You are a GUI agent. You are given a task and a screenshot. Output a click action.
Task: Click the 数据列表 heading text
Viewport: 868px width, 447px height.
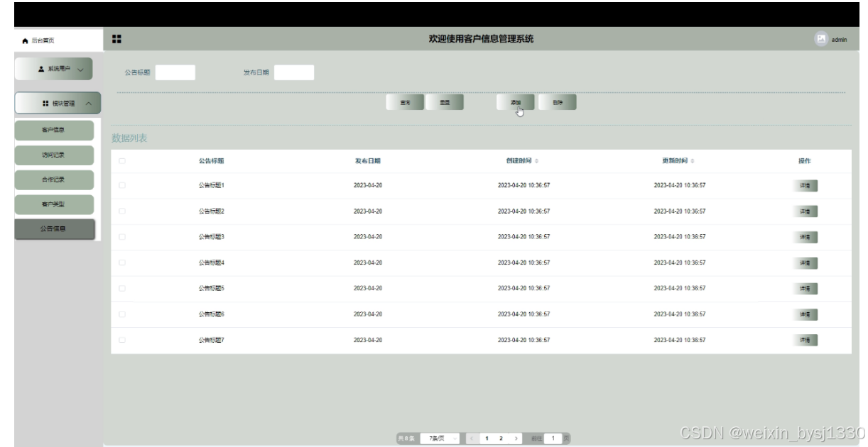pos(129,138)
